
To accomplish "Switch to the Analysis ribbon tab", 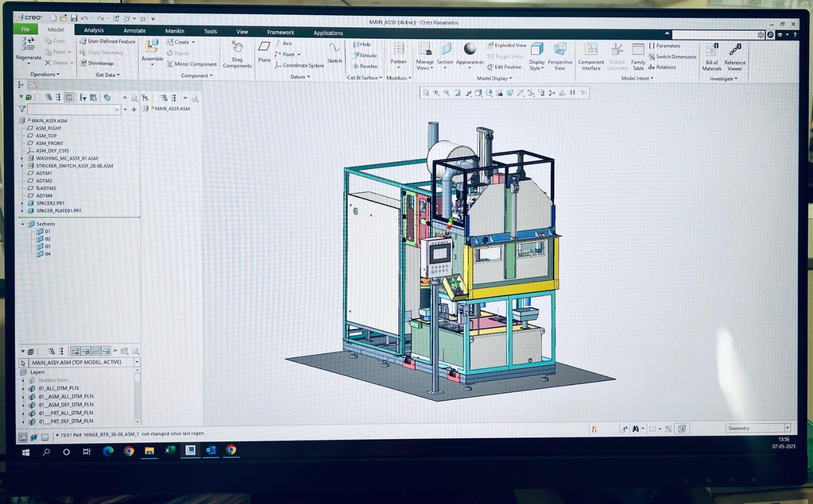I will tap(94, 30).
